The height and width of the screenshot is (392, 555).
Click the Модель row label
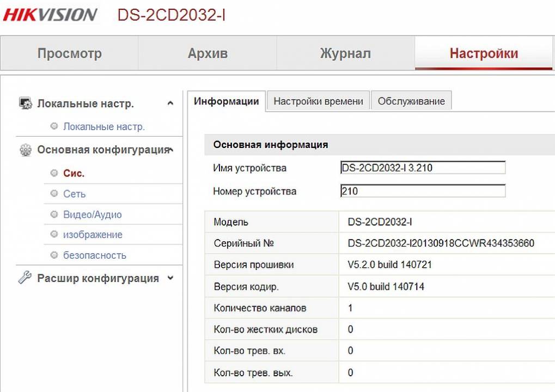pyautogui.click(x=231, y=222)
